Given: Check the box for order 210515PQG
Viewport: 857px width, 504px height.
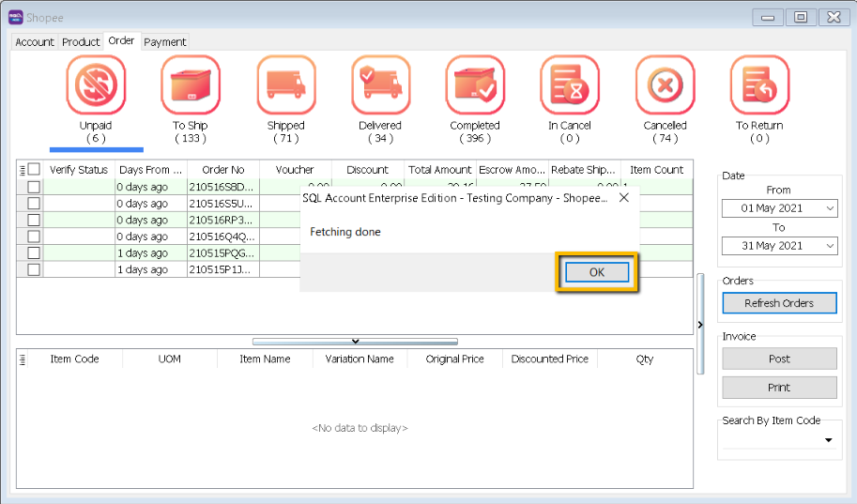Looking at the screenshot, I should pyautogui.click(x=34, y=253).
